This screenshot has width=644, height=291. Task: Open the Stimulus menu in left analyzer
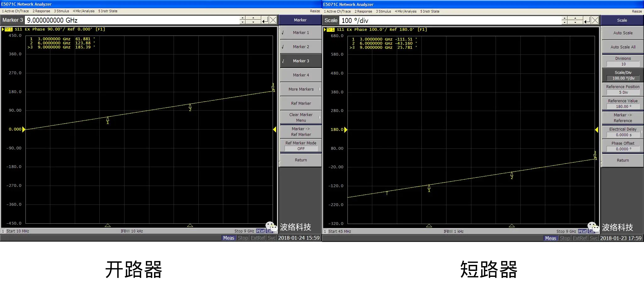(x=61, y=11)
